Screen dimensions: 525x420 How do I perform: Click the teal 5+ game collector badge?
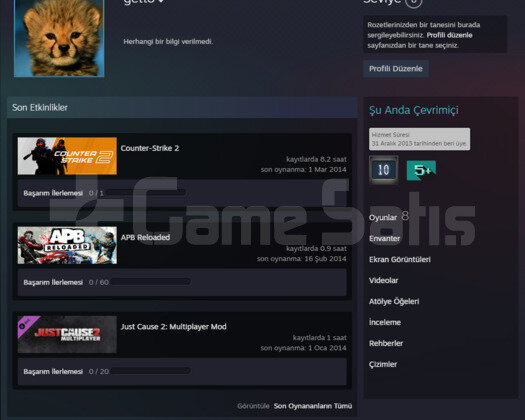(421, 170)
